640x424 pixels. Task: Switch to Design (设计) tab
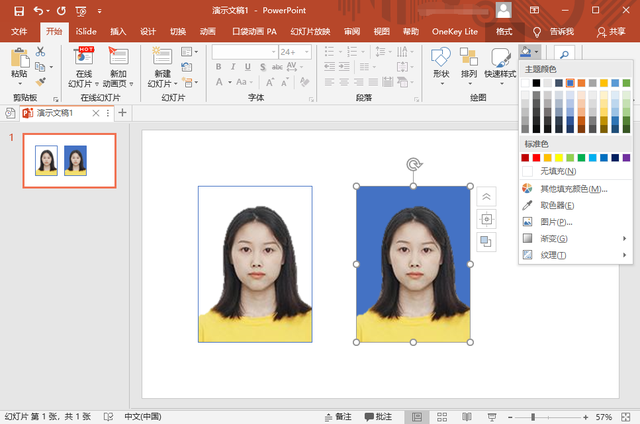pyautogui.click(x=148, y=32)
